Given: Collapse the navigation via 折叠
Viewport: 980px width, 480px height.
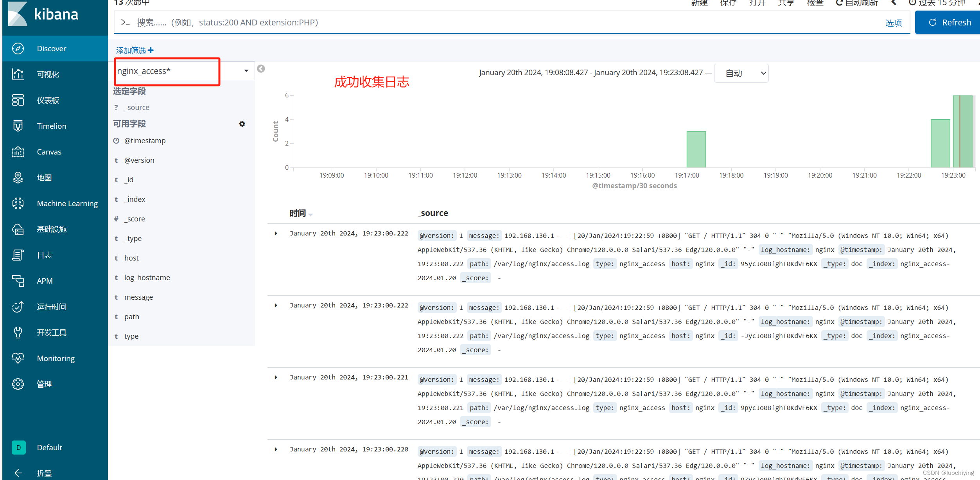Looking at the screenshot, I should coord(44,473).
